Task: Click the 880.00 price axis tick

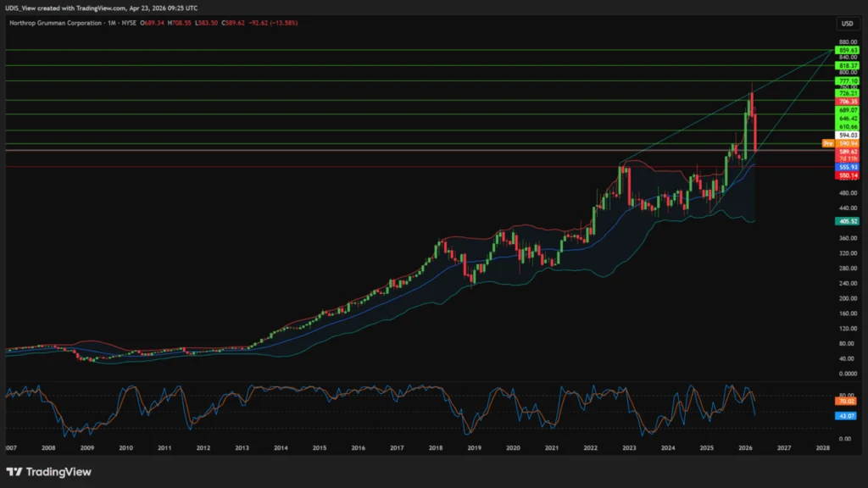Action: [x=848, y=42]
